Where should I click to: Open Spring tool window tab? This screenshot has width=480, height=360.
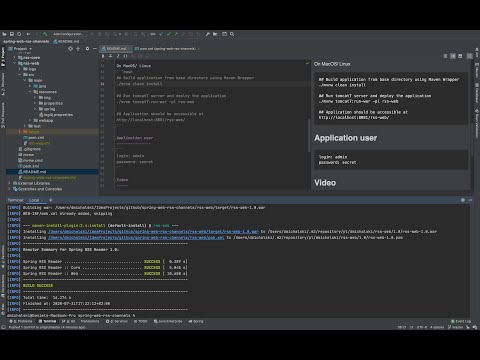pos(196,321)
